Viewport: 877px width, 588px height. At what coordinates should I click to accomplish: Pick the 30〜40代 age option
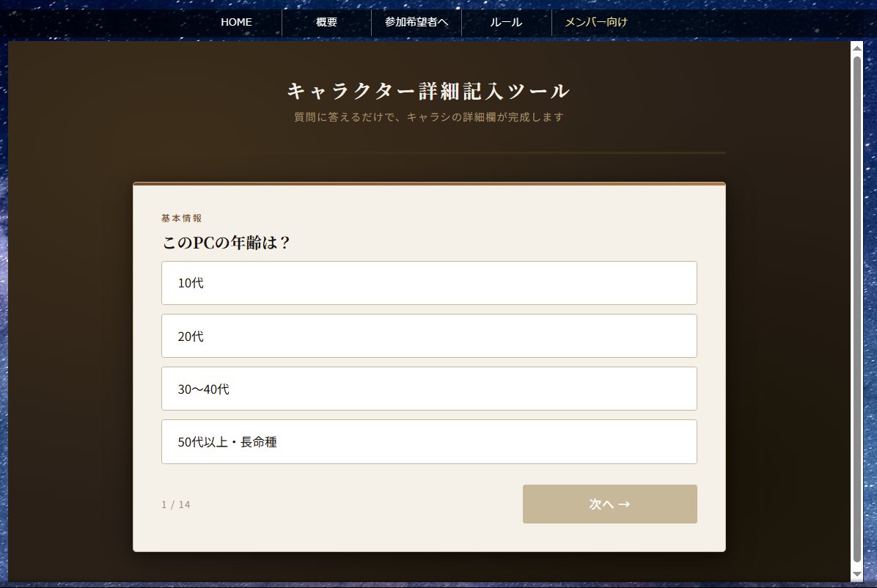pyautogui.click(x=429, y=389)
